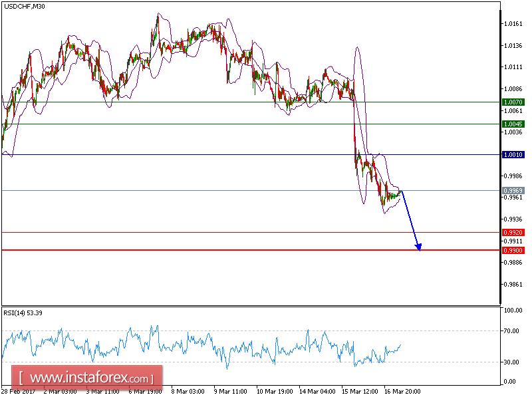Click the USDCHF,M30 chart title
Image resolution: width=532 pixels, height=399 pixels.
pos(25,7)
